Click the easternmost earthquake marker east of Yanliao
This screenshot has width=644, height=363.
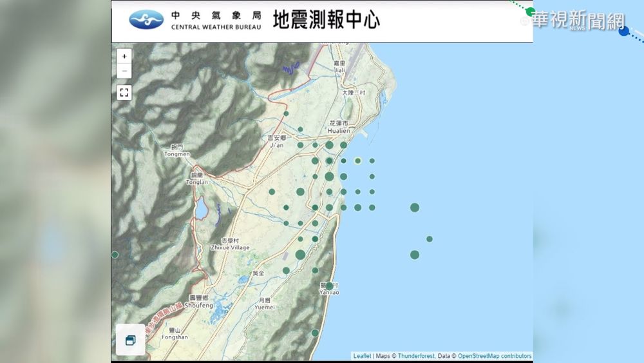(x=429, y=239)
